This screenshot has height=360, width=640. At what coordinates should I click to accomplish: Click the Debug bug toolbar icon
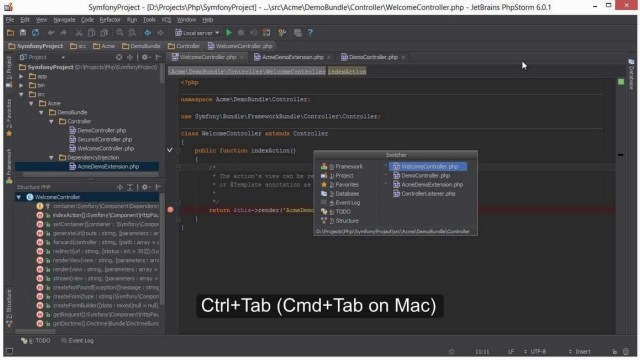pyautogui.click(x=241, y=33)
